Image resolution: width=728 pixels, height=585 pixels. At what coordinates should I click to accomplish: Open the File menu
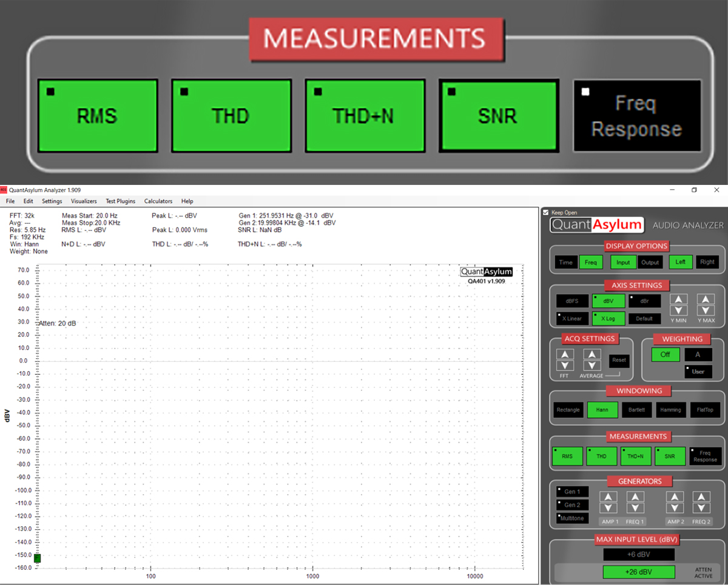pos(10,201)
